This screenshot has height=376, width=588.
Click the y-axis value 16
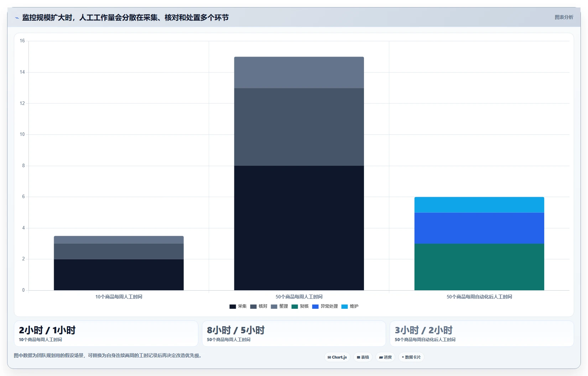pyautogui.click(x=22, y=41)
